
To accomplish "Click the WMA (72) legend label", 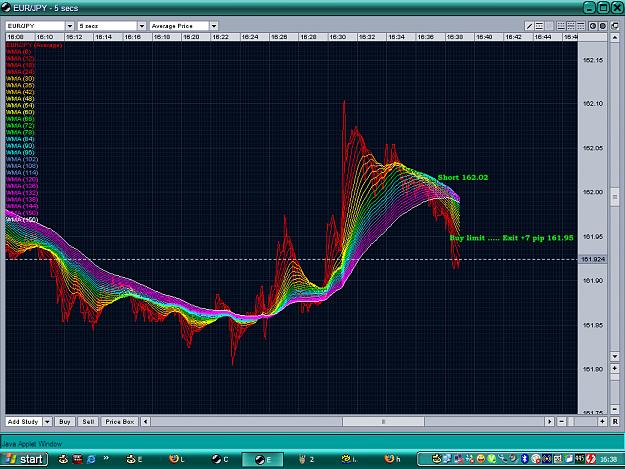I will 20,126.
